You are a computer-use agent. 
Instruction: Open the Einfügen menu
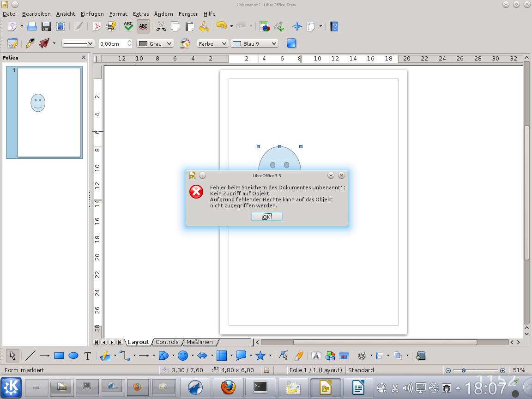92,14
